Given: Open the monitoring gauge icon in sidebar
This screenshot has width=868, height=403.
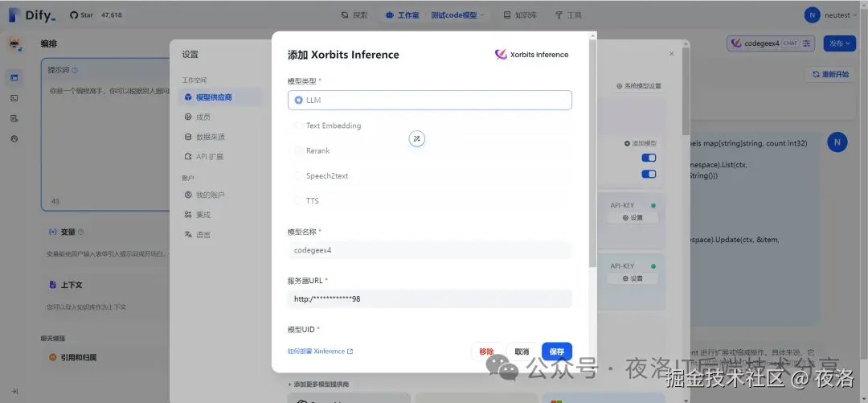Looking at the screenshot, I should [14, 138].
